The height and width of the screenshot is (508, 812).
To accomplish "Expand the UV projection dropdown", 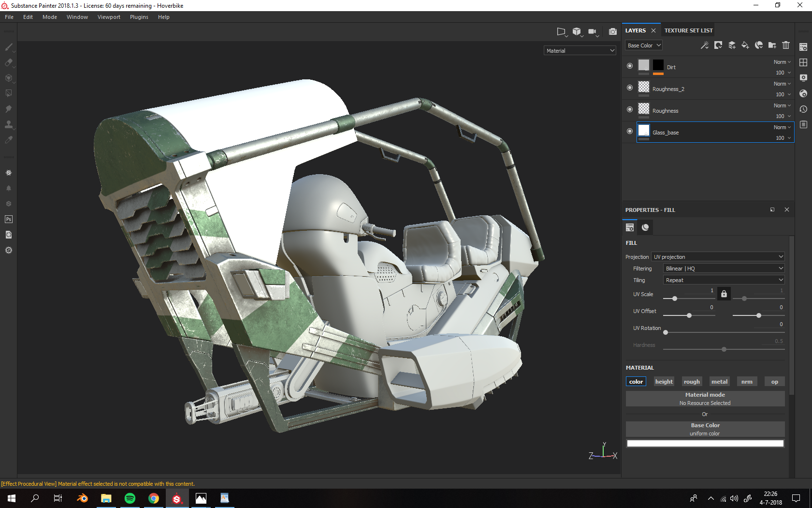I will tap(717, 257).
